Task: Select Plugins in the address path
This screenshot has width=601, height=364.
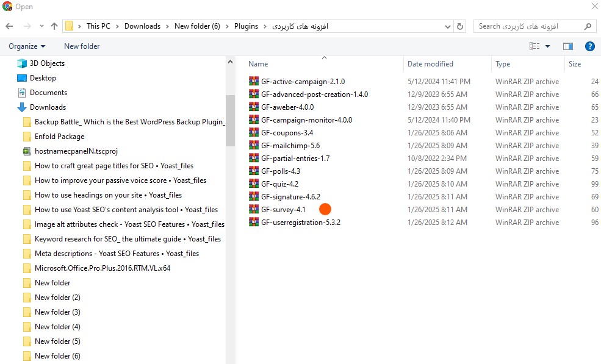Action: point(246,26)
